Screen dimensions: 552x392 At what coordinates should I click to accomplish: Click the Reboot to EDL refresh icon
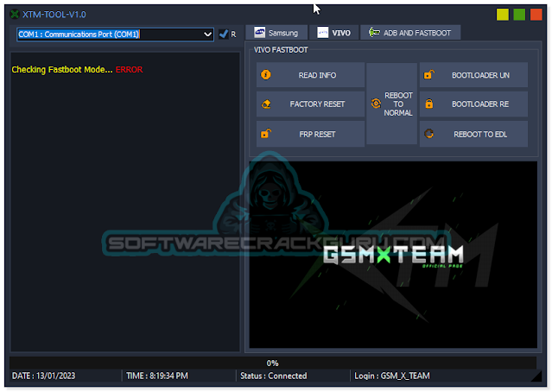428,133
